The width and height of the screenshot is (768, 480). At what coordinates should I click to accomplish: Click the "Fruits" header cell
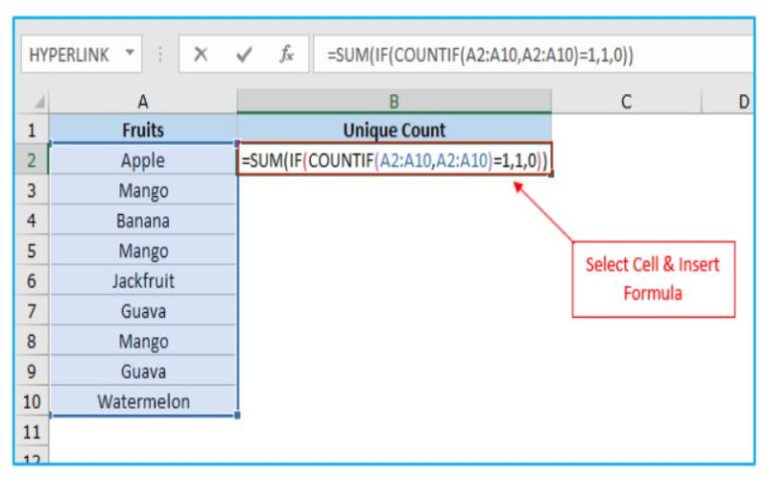pyautogui.click(x=143, y=130)
